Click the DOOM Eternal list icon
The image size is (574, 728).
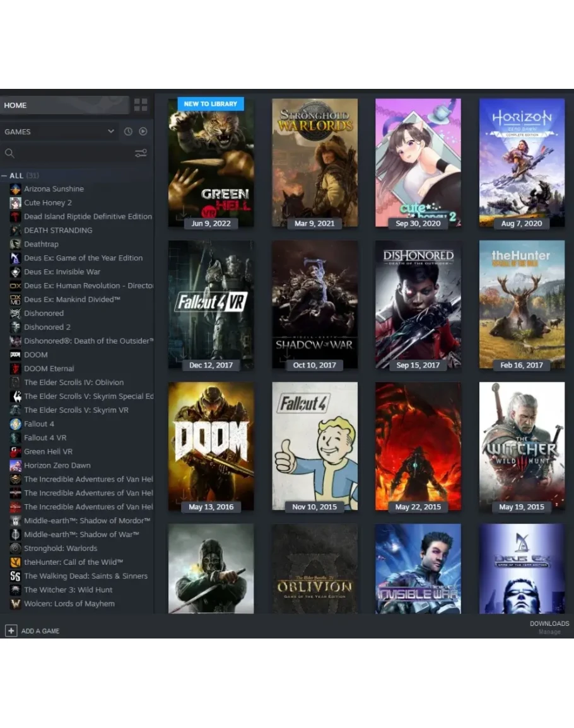(15, 369)
